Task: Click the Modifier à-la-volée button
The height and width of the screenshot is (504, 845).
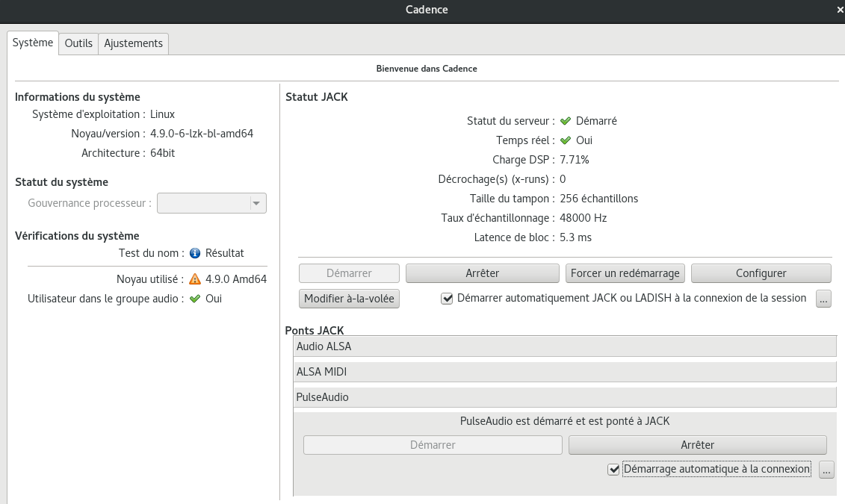Action: (x=349, y=299)
